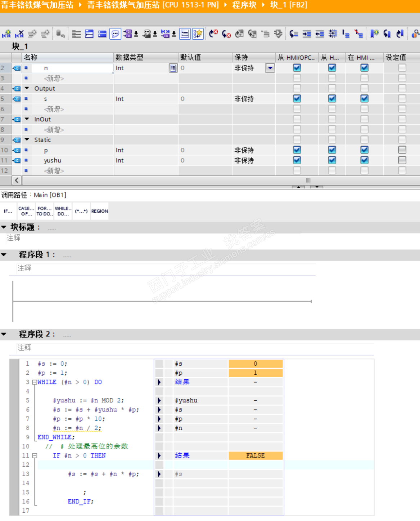Toggle writable from HMI checkbox for s
The image size is (420, 521).
[x=332, y=99]
